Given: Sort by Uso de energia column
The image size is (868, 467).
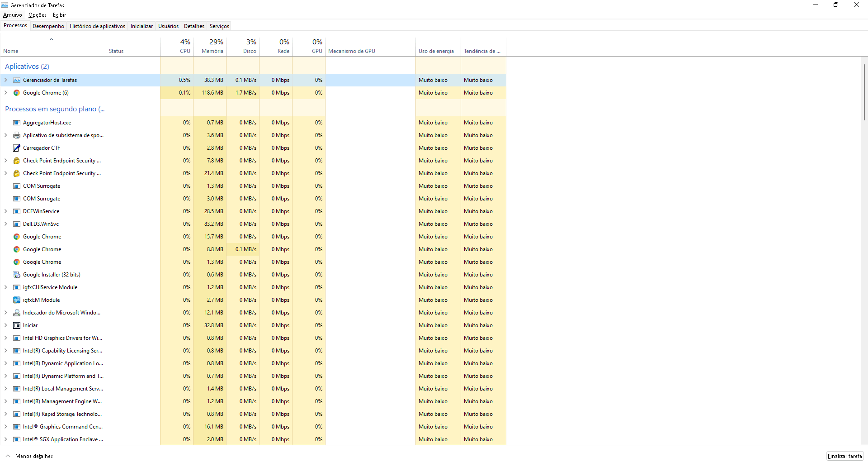Looking at the screenshot, I should 438,47.
